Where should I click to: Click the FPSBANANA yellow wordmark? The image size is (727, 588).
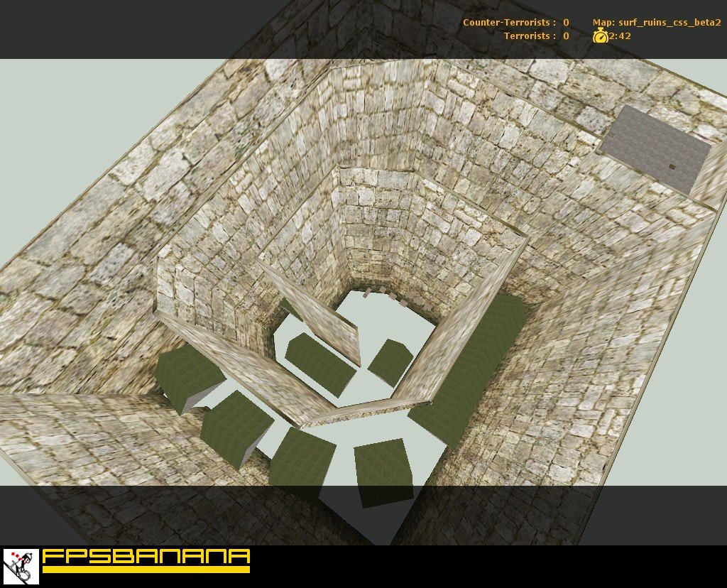pyautogui.click(x=146, y=560)
